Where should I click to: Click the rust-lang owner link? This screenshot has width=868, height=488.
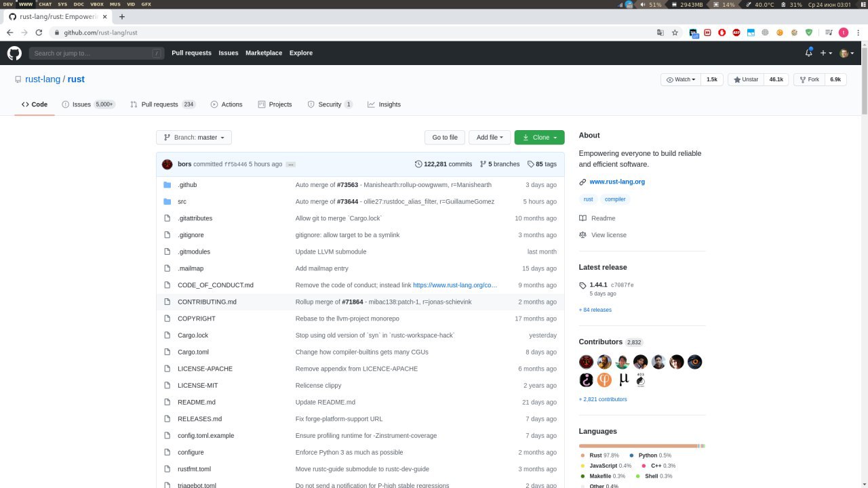pos(43,79)
